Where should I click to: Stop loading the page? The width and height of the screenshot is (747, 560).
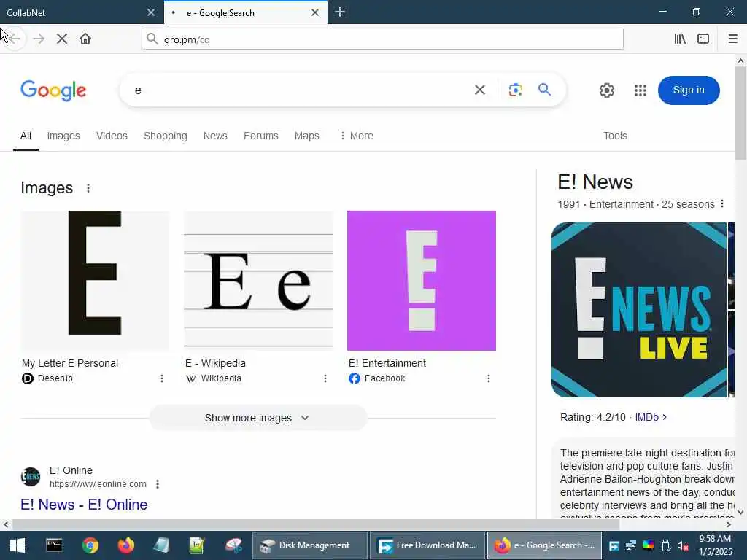tap(62, 39)
